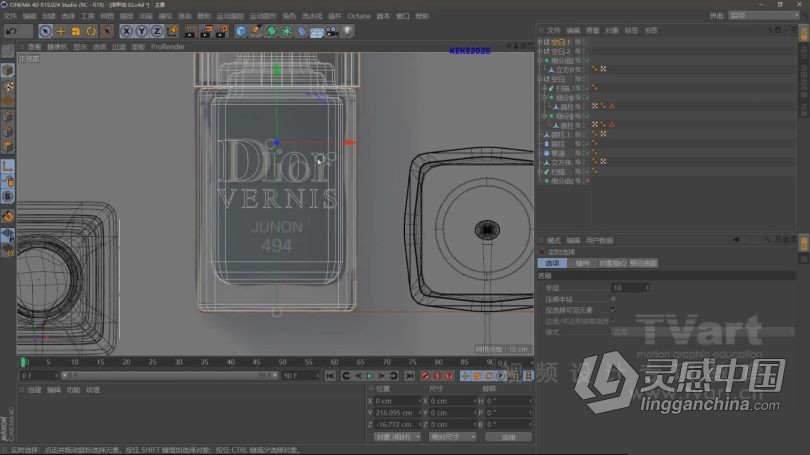Open the 文件 menu in menu bar

point(10,17)
